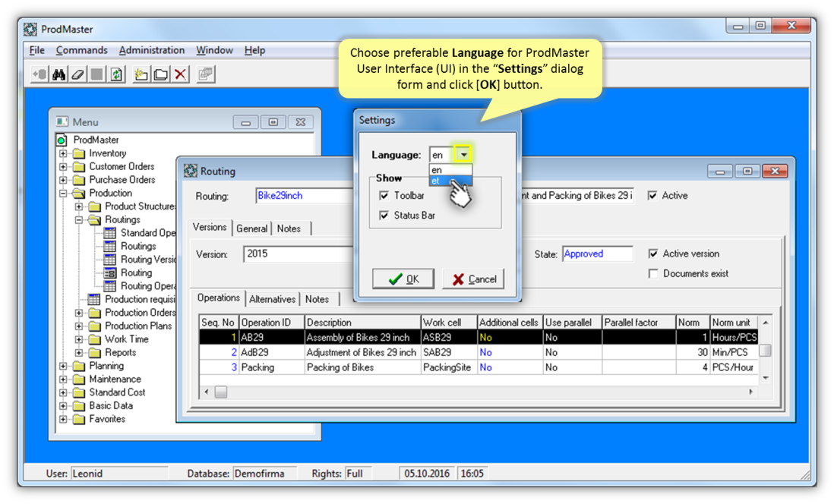Click Cancel in the Settings dialog
834x504 pixels.
[473, 279]
